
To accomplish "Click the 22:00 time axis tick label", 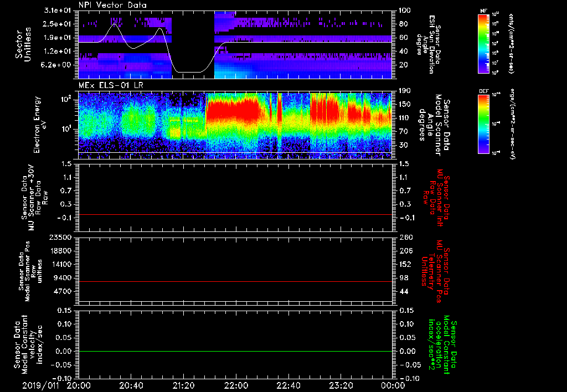I will click(236, 385).
